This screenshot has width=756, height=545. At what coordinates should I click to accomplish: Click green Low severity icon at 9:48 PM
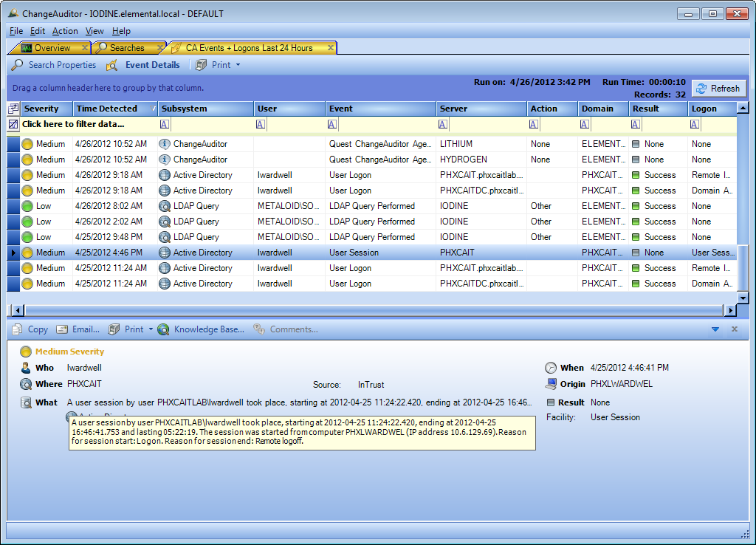(27, 237)
